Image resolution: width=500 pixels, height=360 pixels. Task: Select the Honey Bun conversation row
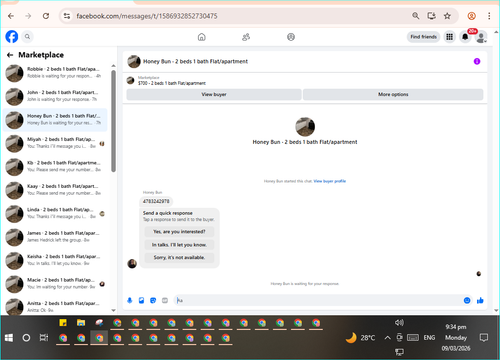pos(55,119)
